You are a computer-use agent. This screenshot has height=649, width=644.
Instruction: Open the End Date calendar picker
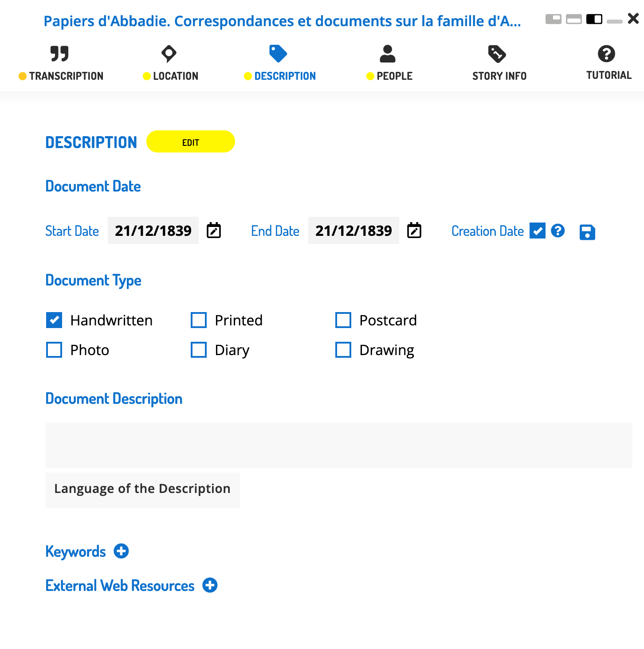coord(414,231)
